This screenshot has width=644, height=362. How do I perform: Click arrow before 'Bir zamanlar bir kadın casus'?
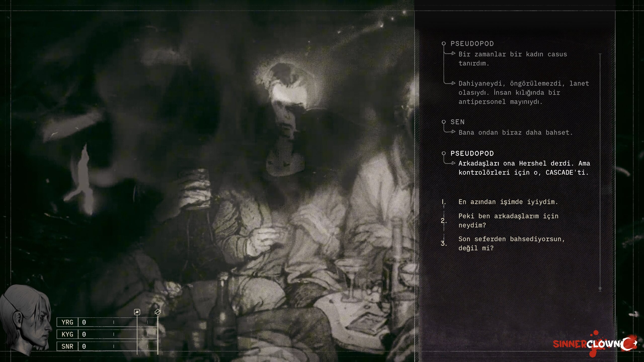[453, 53]
